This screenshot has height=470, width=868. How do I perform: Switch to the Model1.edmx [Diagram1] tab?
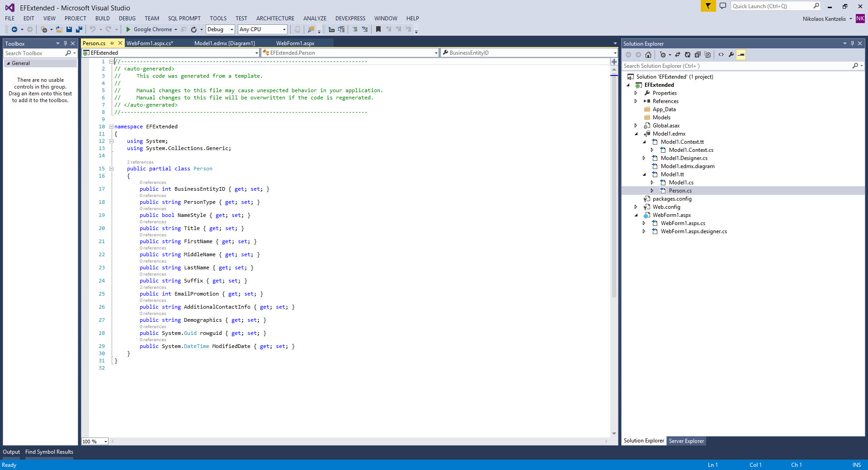[x=225, y=43]
